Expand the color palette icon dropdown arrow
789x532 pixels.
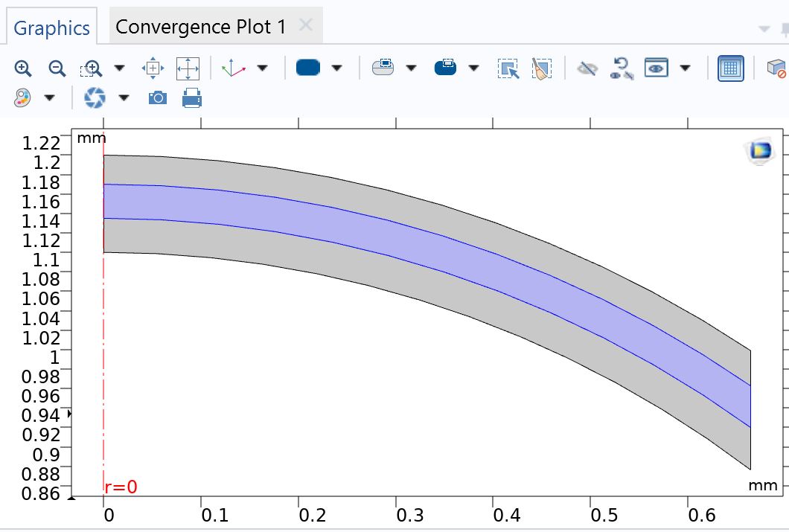click(50, 97)
